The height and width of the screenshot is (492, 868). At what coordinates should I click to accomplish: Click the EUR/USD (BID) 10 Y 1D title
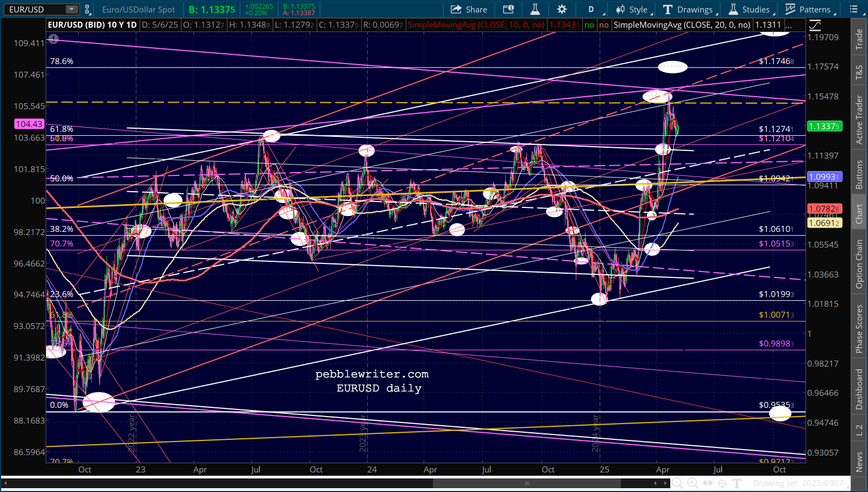pos(92,25)
